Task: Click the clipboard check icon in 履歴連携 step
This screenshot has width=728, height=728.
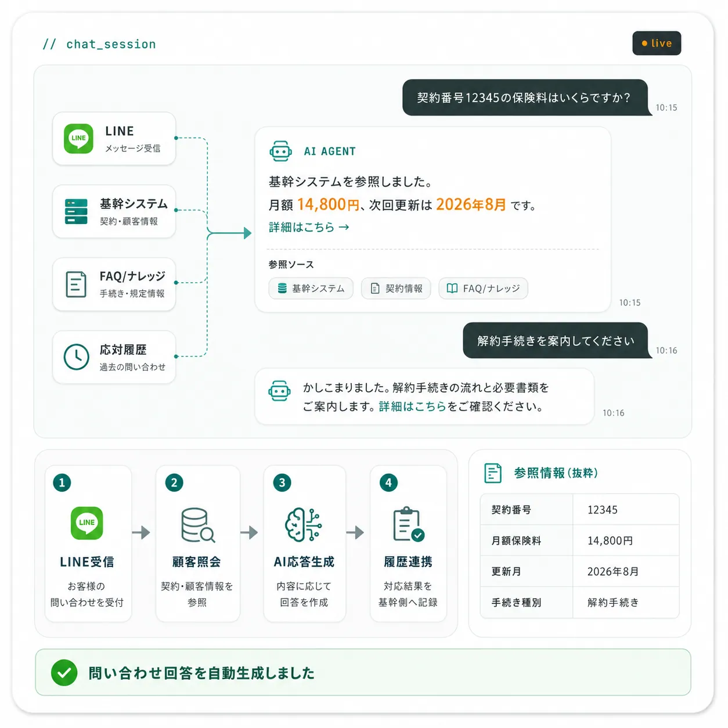Action: click(x=409, y=524)
